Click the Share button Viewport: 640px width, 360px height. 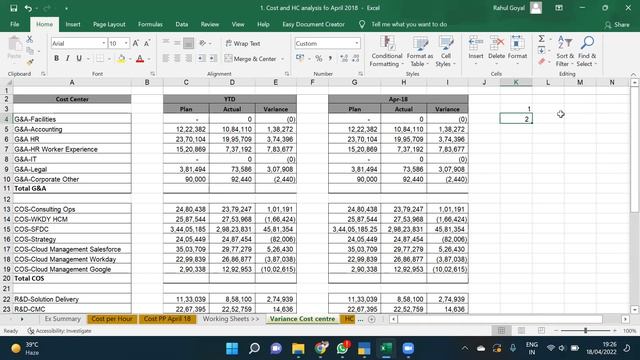(x=617, y=25)
